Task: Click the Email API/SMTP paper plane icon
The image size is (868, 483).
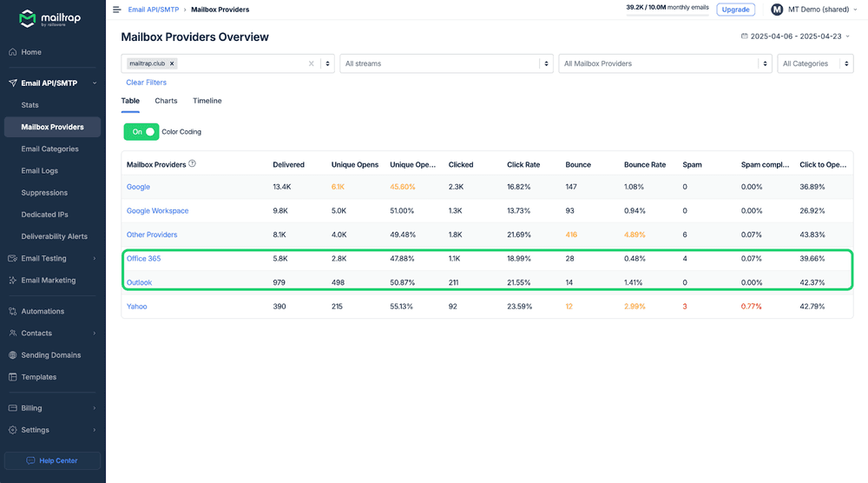Action: (x=13, y=83)
